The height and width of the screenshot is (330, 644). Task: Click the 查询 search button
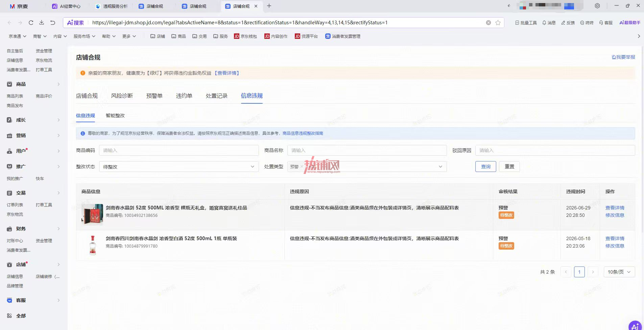pos(486,167)
